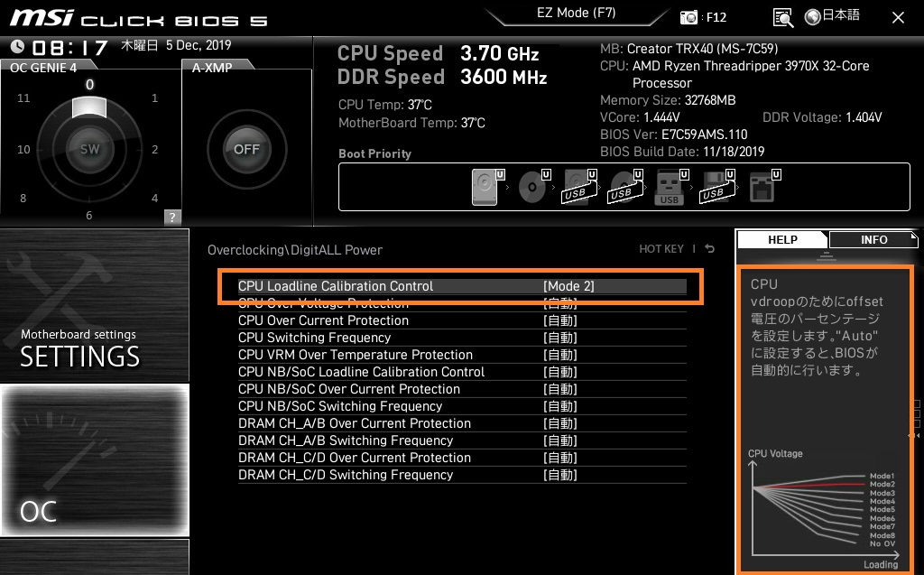Go back using the return arrow icon

(710, 249)
